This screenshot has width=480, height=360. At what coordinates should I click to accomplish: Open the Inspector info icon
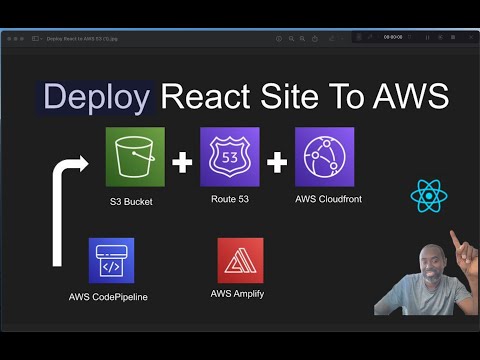(x=279, y=39)
